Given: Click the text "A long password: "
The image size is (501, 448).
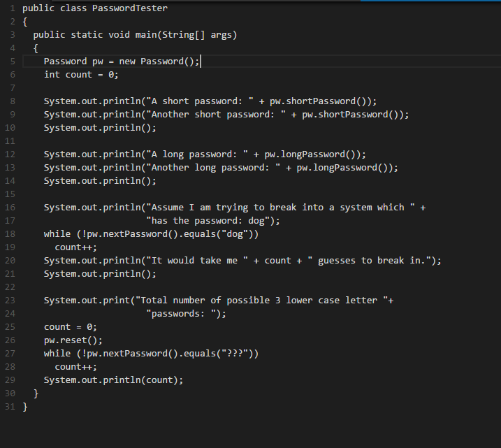Looking at the screenshot, I should (x=197, y=154).
